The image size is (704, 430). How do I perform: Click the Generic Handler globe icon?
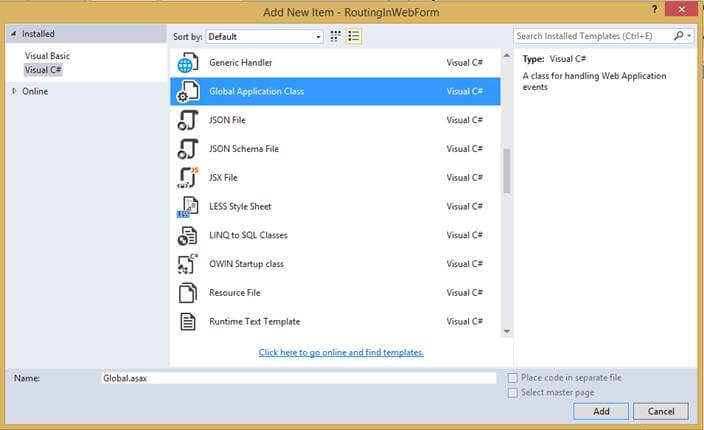[188, 63]
